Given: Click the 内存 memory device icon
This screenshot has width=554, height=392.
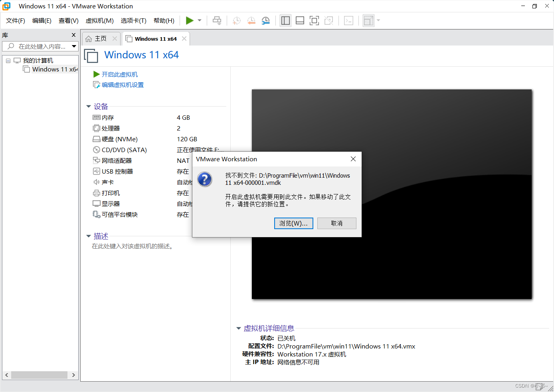Looking at the screenshot, I should (97, 117).
